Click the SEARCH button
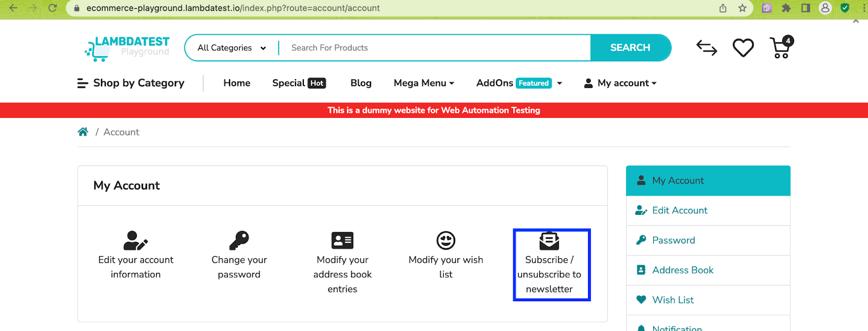 click(x=630, y=48)
